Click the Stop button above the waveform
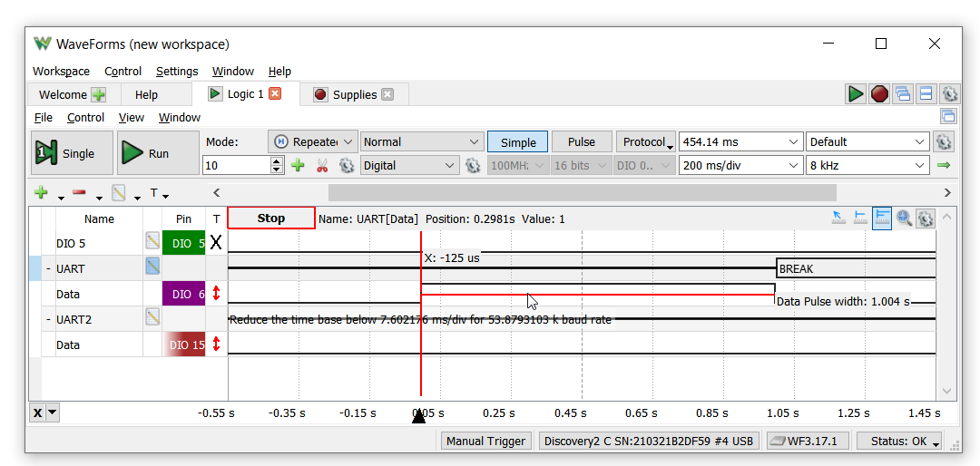 [x=270, y=218]
